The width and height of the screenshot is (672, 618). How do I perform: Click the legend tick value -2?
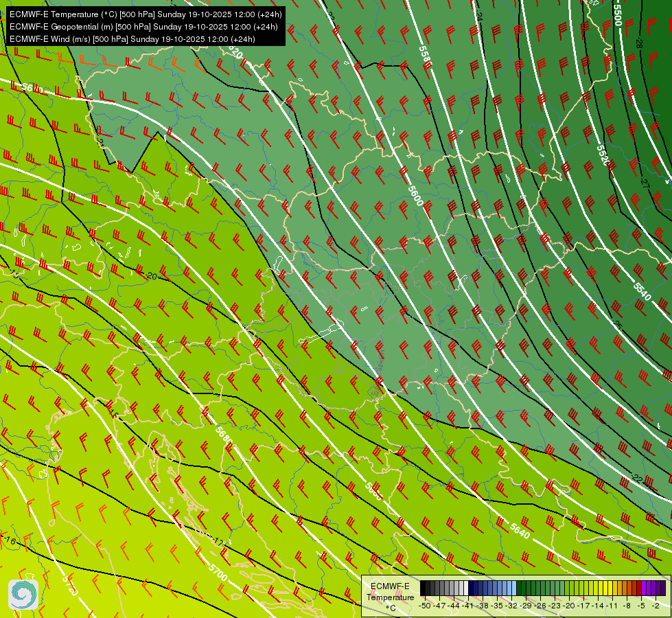656,606
